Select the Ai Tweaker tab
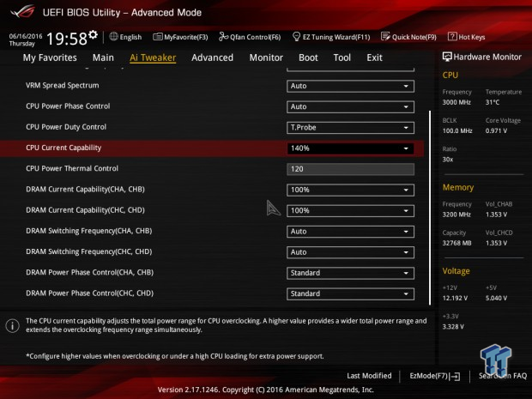The height and width of the screenshot is (399, 532). (x=153, y=57)
